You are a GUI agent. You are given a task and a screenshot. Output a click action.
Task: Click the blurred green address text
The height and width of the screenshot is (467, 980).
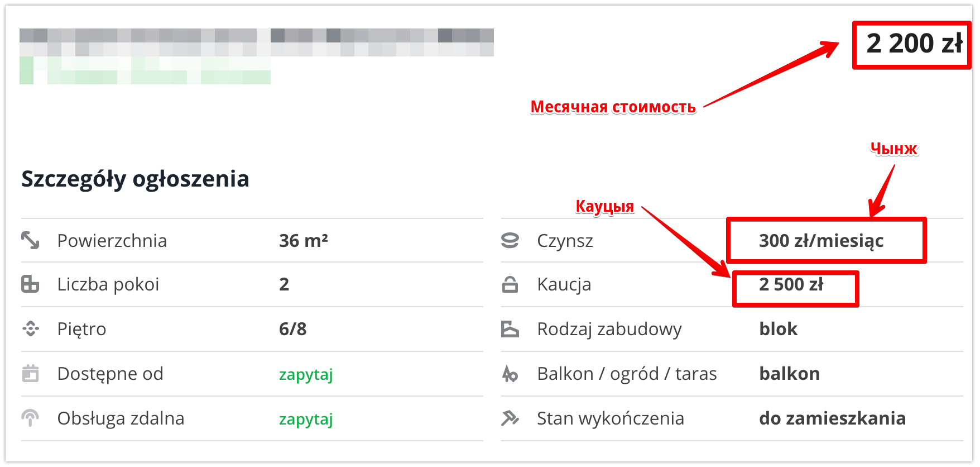click(145, 70)
